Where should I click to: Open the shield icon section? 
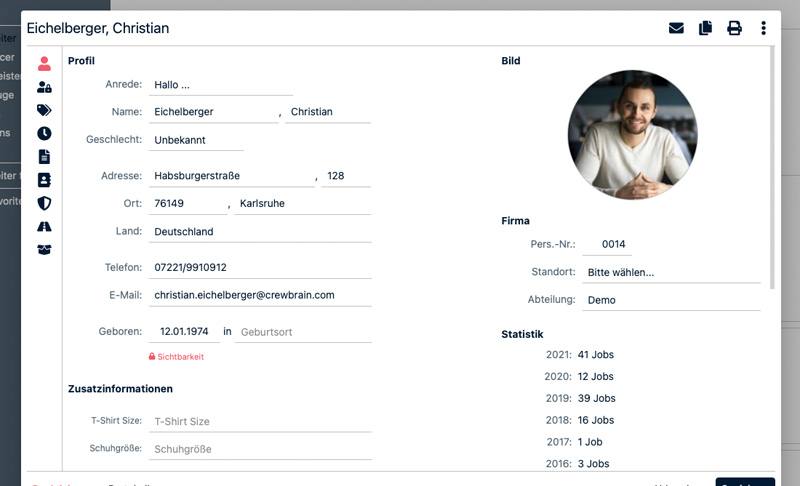click(x=44, y=203)
